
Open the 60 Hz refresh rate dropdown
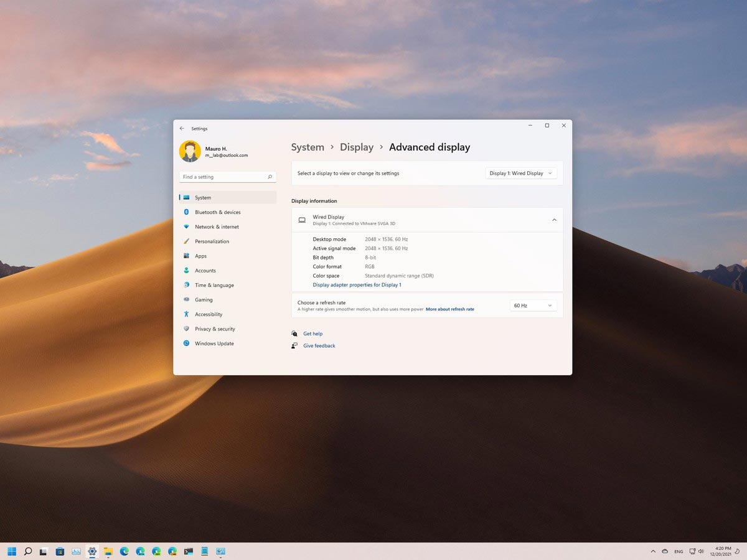click(x=533, y=306)
